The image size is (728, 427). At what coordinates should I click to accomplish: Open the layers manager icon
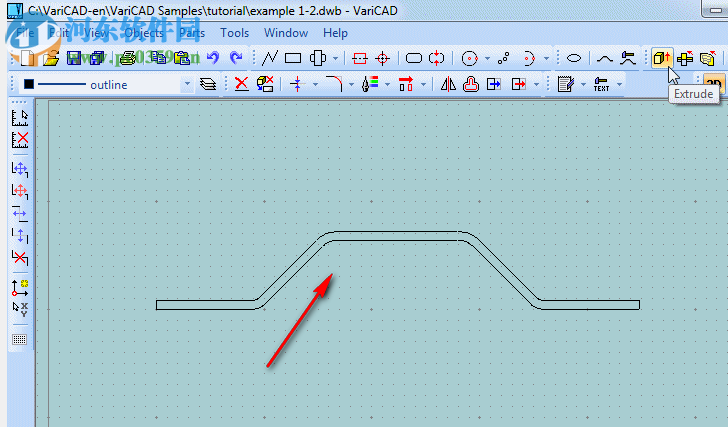208,84
